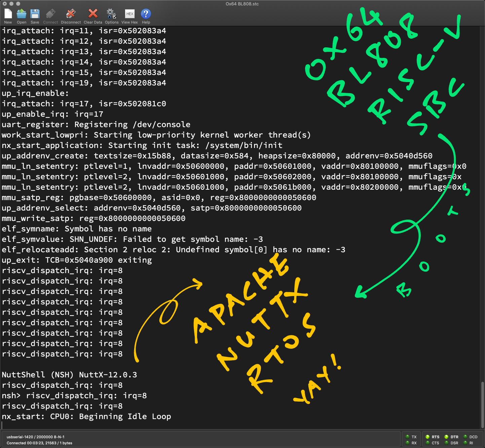
Task: Click the New document icon
Action: (8, 14)
